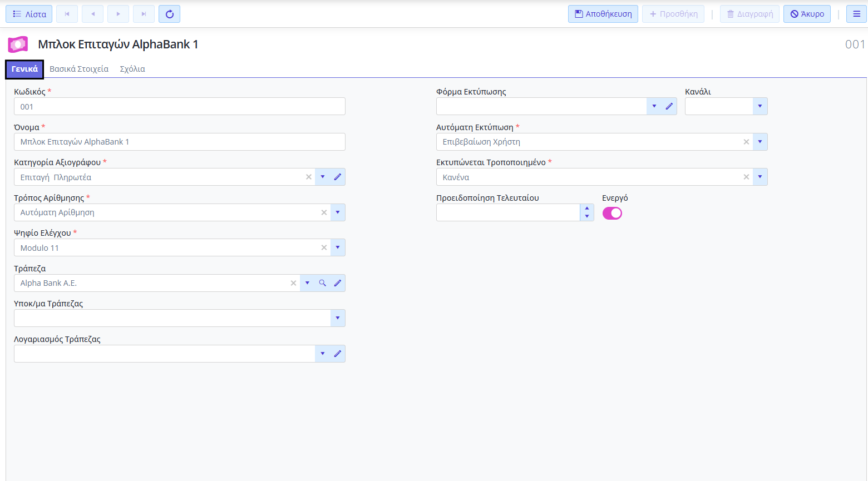This screenshot has width=868, height=481.
Task: Toggle the Ενεργό switch off
Action: pyautogui.click(x=612, y=213)
